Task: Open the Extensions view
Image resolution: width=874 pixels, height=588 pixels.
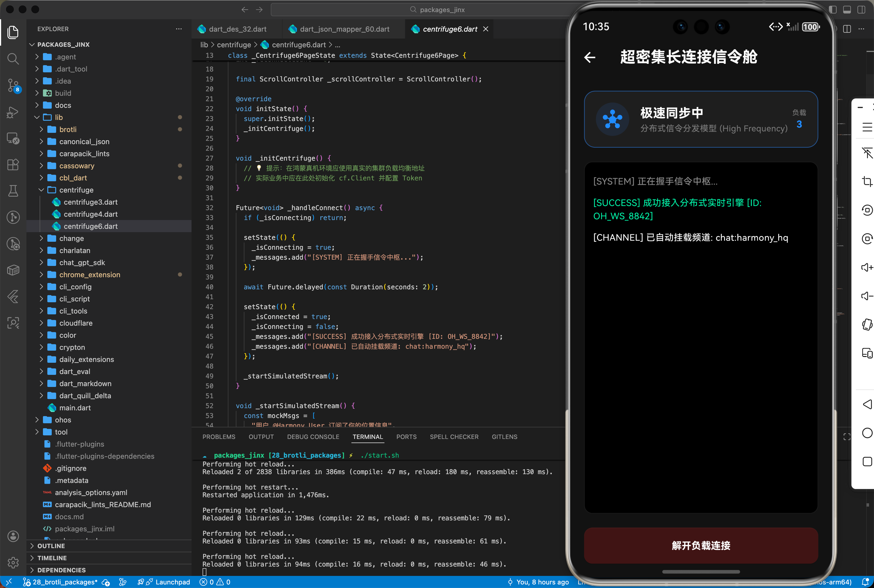Action: (x=13, y=165)
